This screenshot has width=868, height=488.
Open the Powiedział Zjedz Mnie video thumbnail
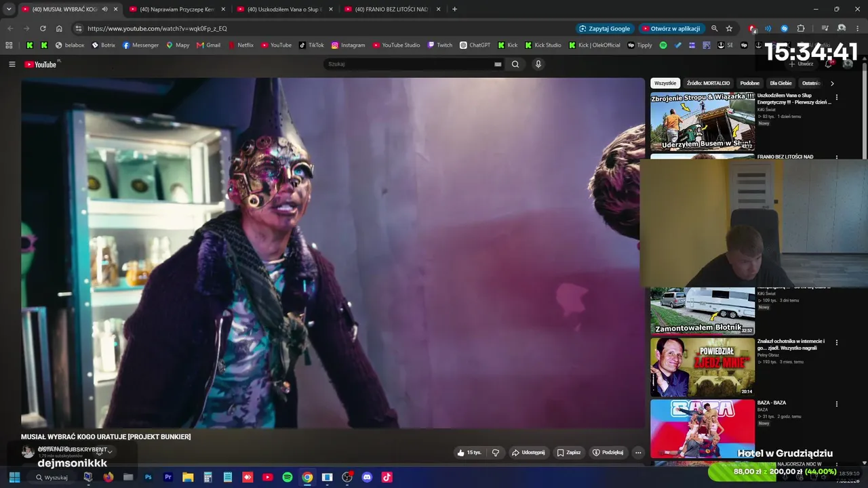703,367
